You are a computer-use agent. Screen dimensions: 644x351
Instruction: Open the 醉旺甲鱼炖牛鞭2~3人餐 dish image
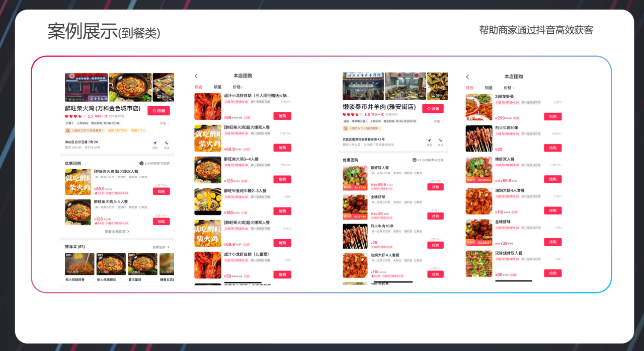coord(208,201)
